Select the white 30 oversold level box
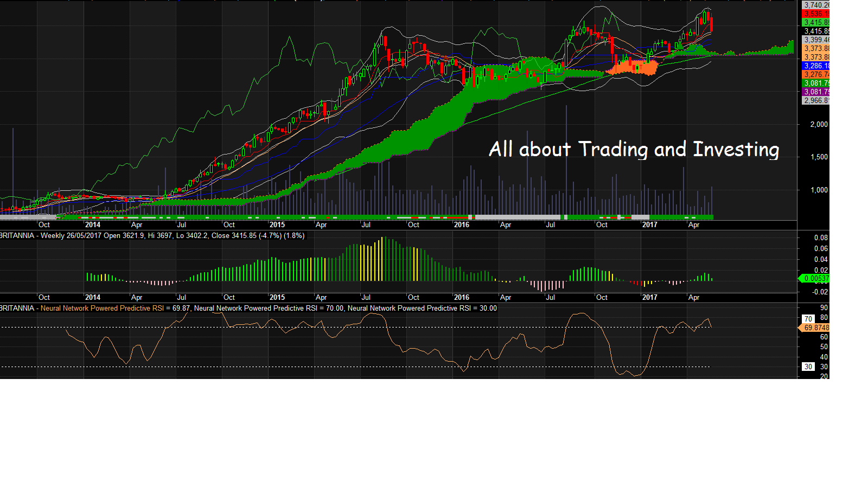 [808, 367]
